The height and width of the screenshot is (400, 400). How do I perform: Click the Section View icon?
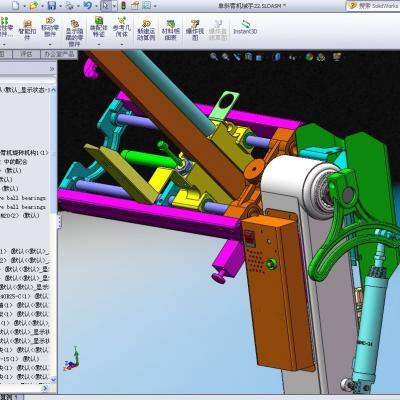point(248,57)
